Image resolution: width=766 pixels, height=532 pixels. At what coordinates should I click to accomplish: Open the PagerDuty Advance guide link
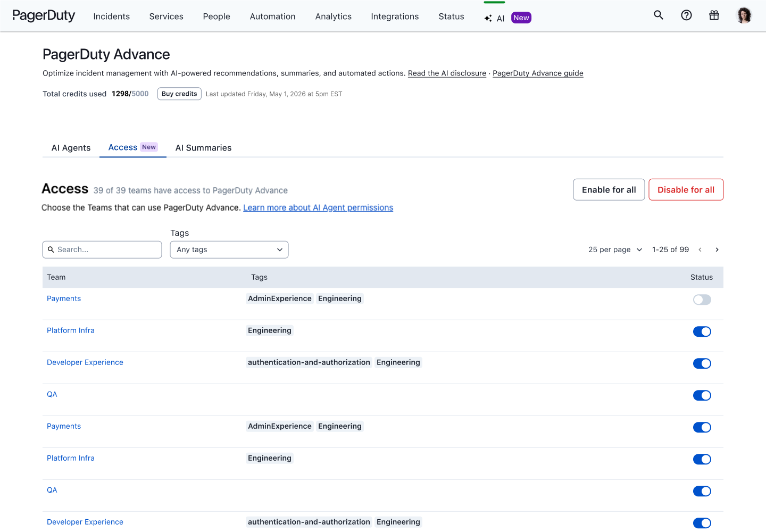(x=538, y=73)
